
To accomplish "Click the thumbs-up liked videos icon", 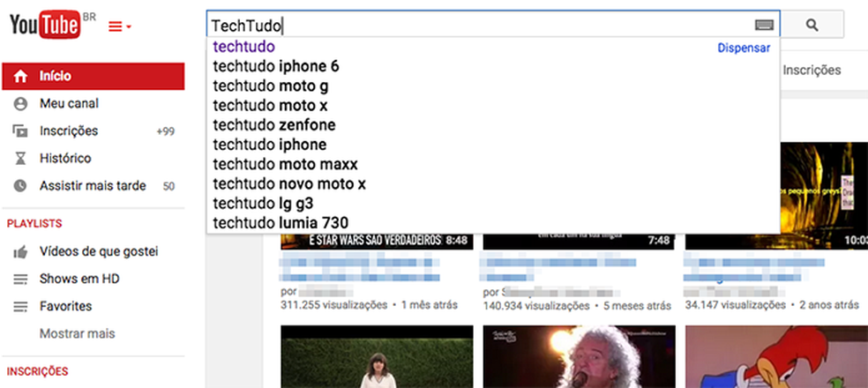I will (20, 252).
